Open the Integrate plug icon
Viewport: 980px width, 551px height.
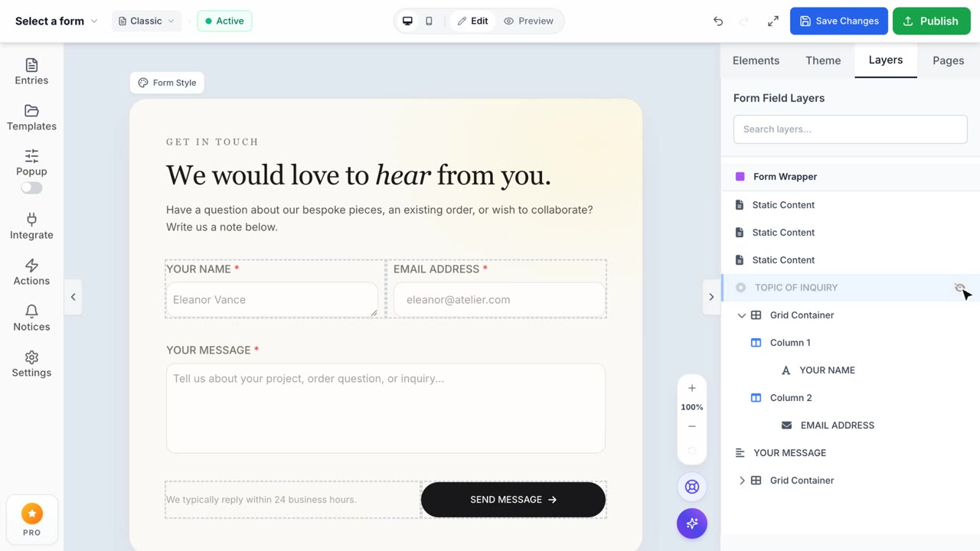point(31,220)
